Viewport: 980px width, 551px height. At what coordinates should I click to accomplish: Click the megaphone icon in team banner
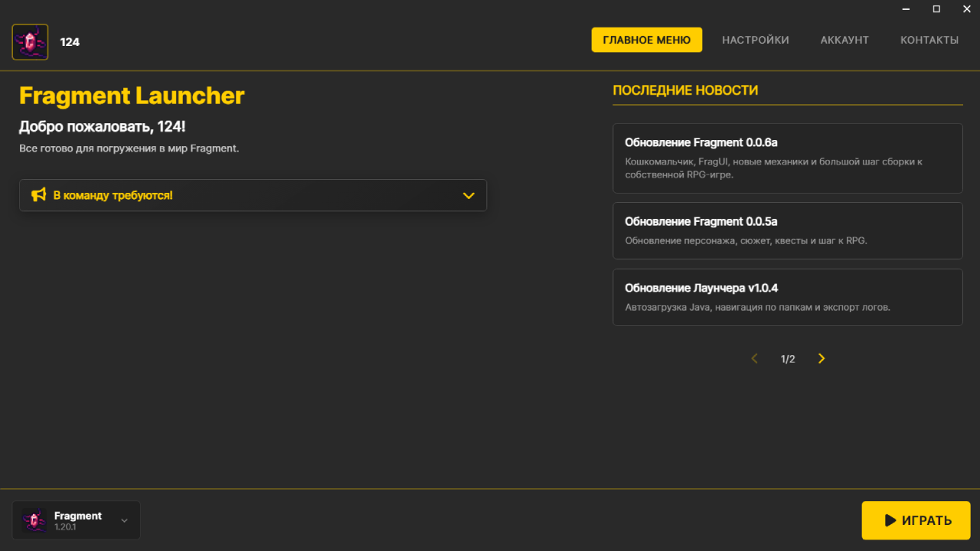(38, 195)
